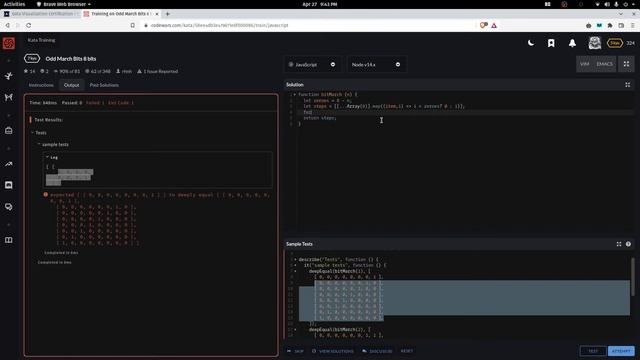
Task: Open the 1 Issue Reported link
Action: [x=158, y=71]
